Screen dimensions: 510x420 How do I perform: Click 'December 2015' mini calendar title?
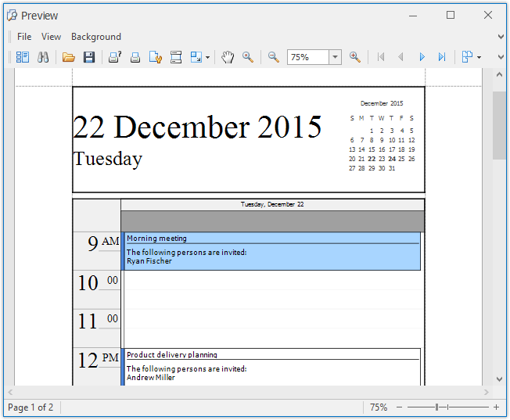tap(382, 103)
